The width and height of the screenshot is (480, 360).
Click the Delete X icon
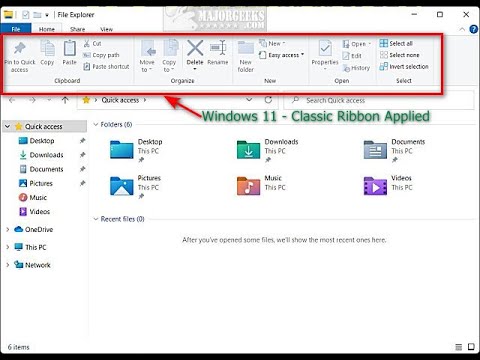195,48
